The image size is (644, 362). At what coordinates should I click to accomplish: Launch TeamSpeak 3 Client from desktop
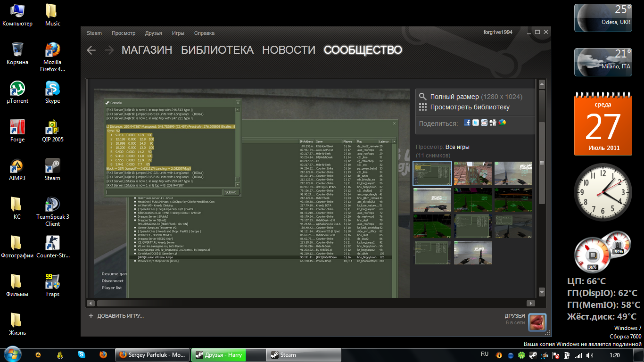[x=52, y=211]
